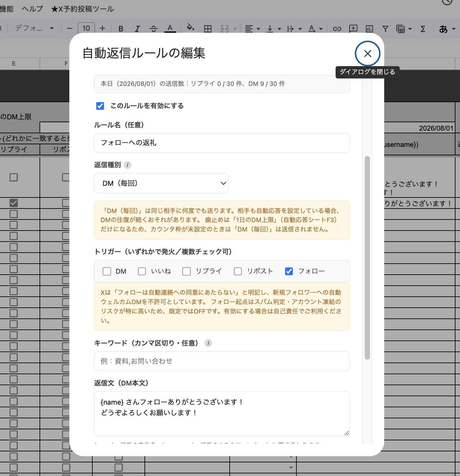Edit 返信文 DM body textarea

tap(222, 414)
